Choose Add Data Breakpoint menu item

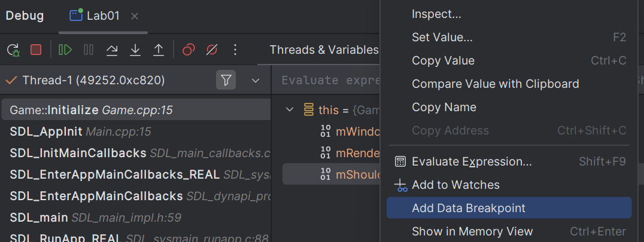point(509,208)
